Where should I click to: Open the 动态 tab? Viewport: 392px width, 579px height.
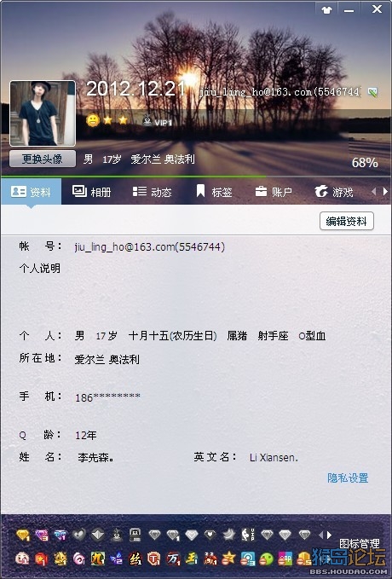pos(152,192)
